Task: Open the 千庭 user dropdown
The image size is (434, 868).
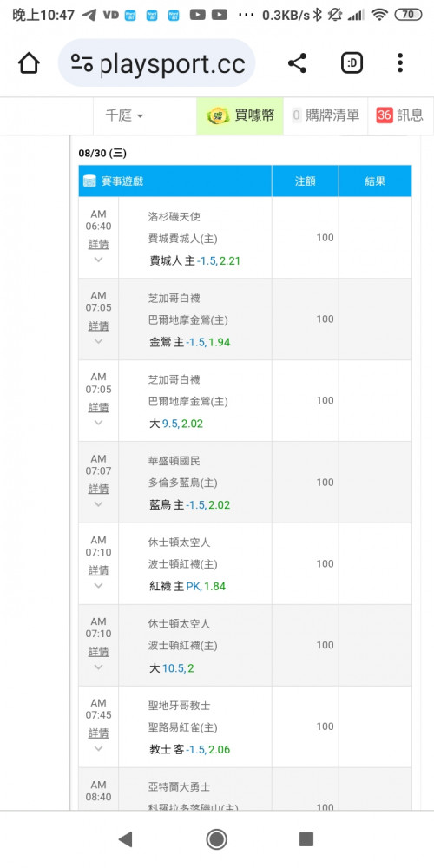Action: pyautogui.click(x=124, y=115)
